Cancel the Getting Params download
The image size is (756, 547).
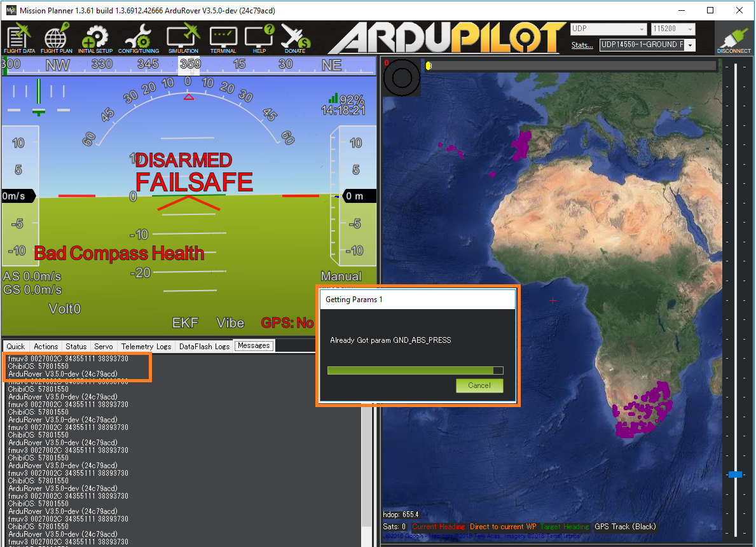[x=479, y=385]
